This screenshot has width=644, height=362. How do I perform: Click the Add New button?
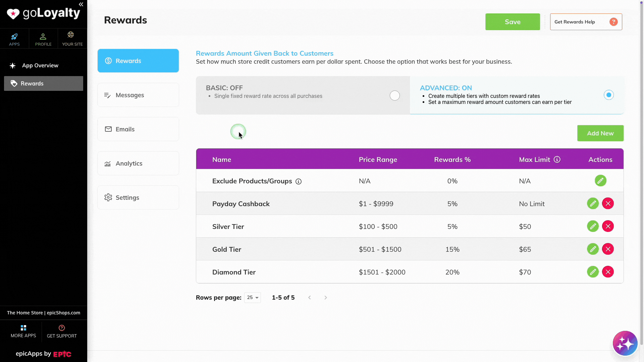pyautogui.click(x=600, y=133)
